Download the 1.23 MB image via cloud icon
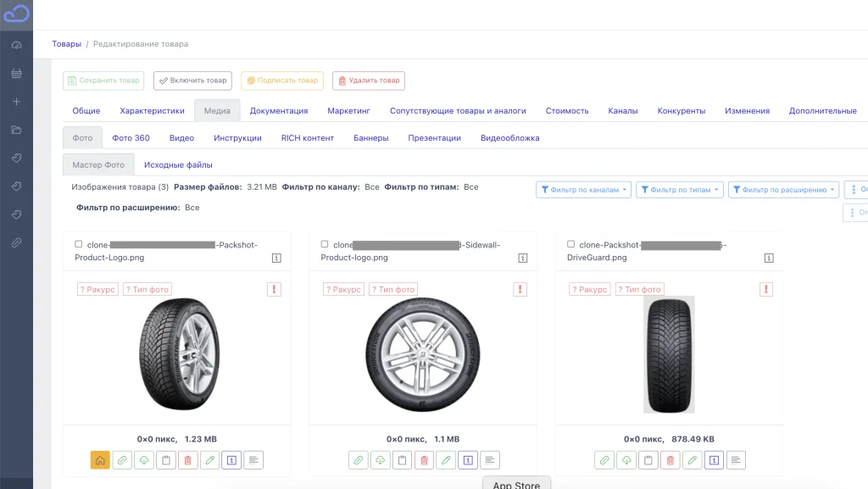 pos(144,460)
